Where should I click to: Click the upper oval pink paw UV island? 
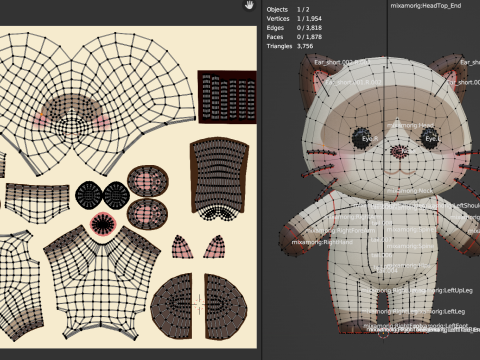click(x=148, y=181)
